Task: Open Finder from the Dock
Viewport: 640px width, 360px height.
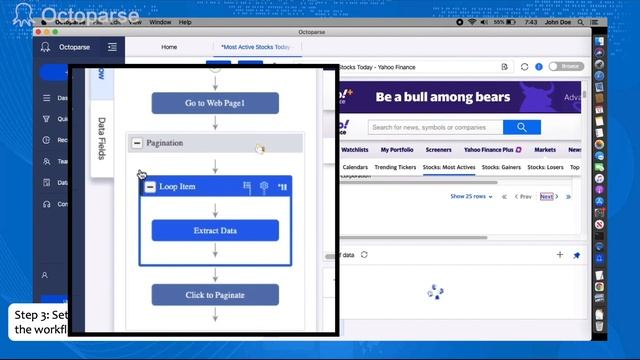Action: pyautogui.click(x=599, y=41)
